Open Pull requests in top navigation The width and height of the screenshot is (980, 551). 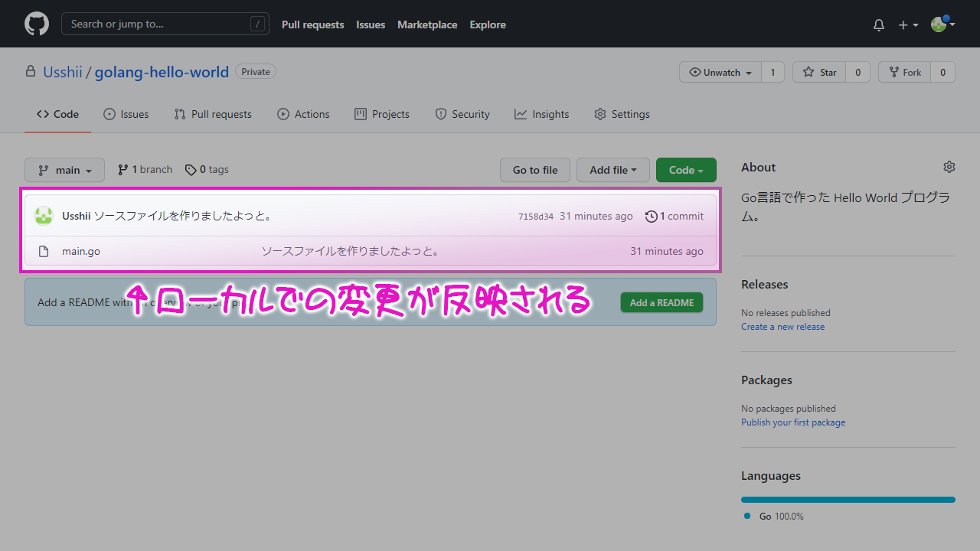click(x=312, y=24)
